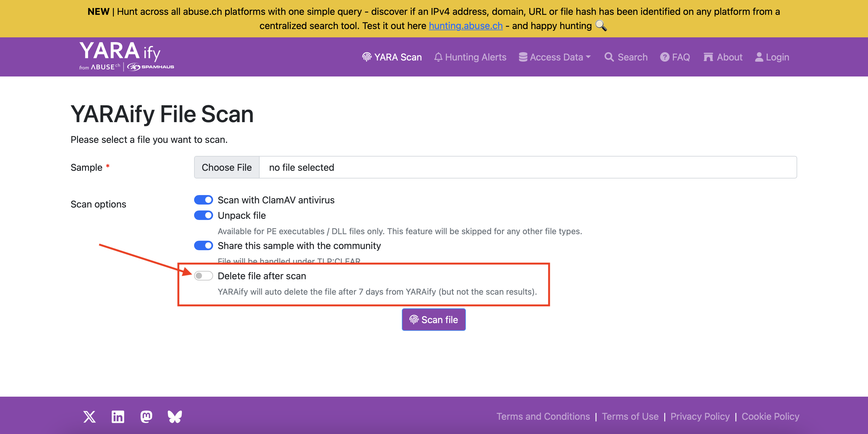Go to the About page

point(723,57)
